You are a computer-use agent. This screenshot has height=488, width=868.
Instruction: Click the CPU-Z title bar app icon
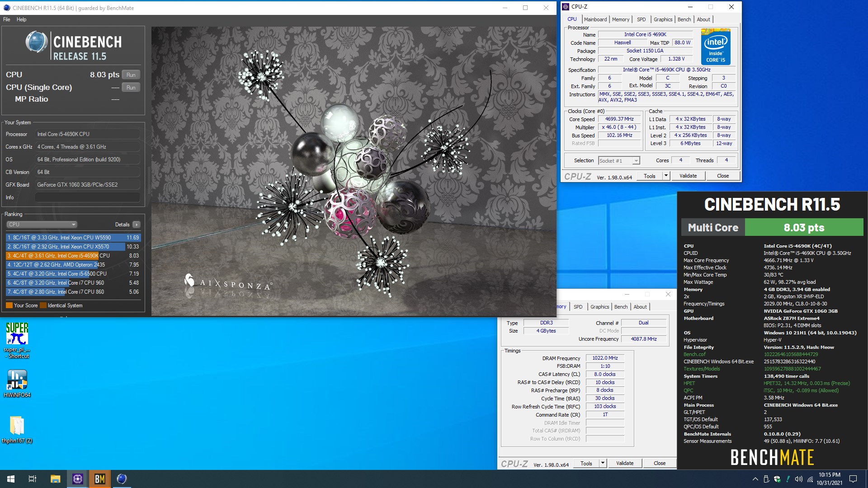tap(566, 6)
